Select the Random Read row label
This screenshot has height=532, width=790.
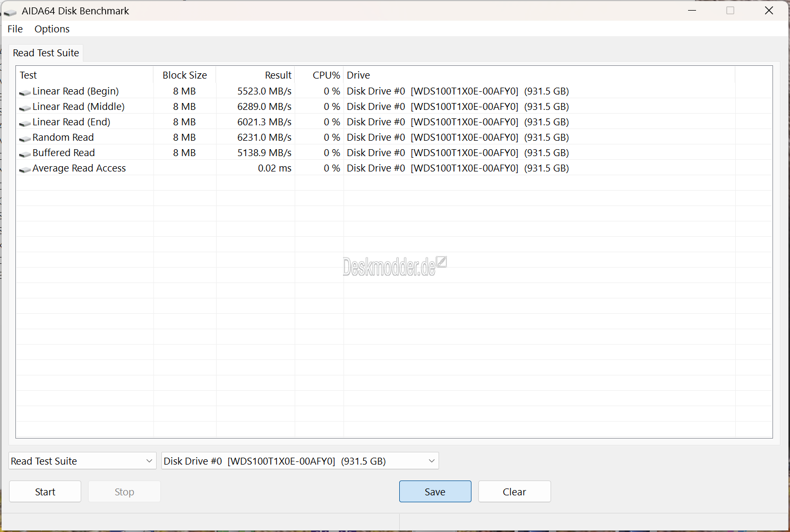(x=63, y=138)
